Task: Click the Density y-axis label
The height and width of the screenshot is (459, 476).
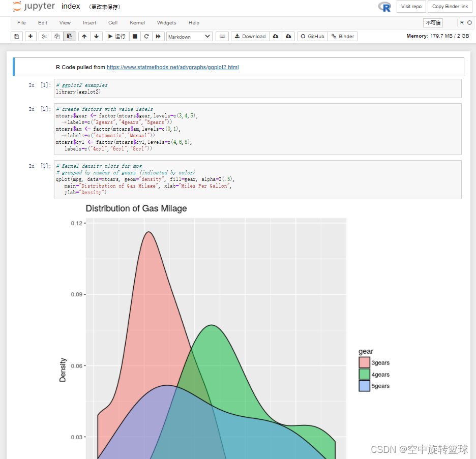Action: [x=63, y=370]
